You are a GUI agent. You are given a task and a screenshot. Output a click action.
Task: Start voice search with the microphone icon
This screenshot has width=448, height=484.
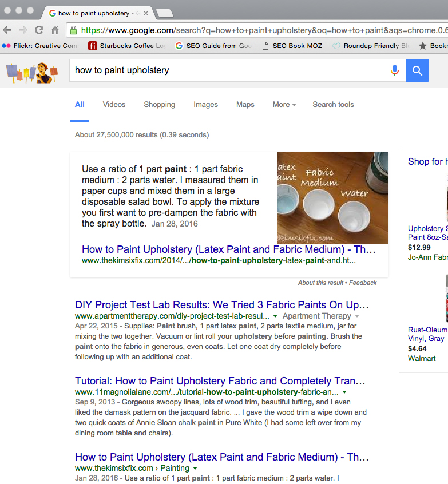click(395, 70)
